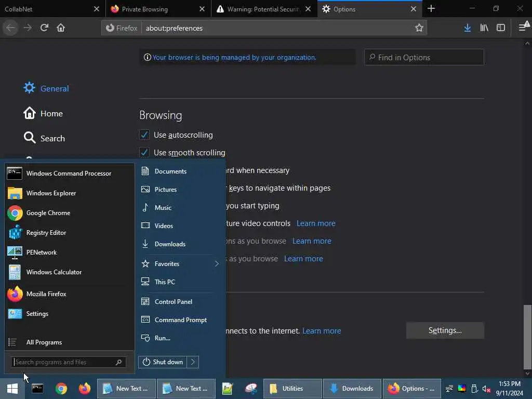Select Search preferences category
532x399 pixels.
44,138
